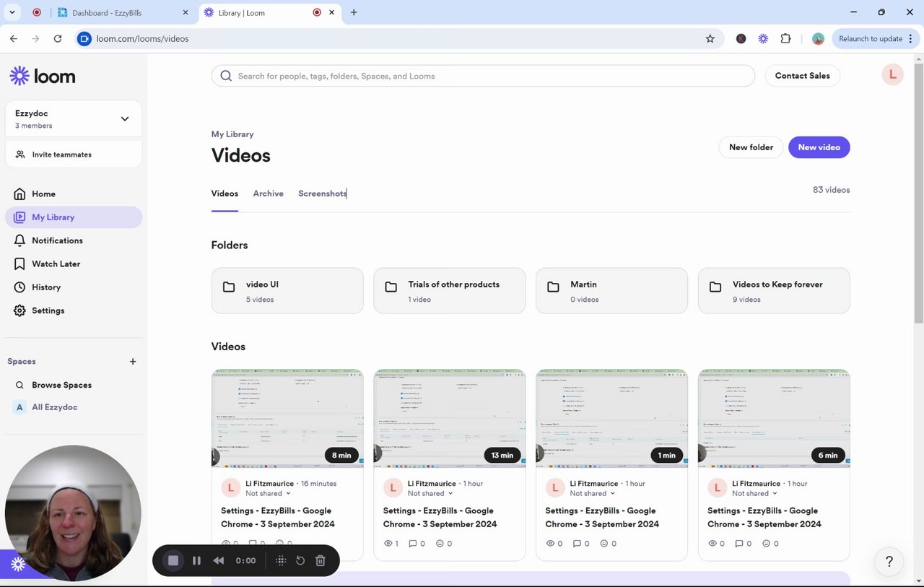This screenshot has width=924, height=587.
Task: Open Not shared dropdown on the 6 min video
Action: click(x=754, y=494)
